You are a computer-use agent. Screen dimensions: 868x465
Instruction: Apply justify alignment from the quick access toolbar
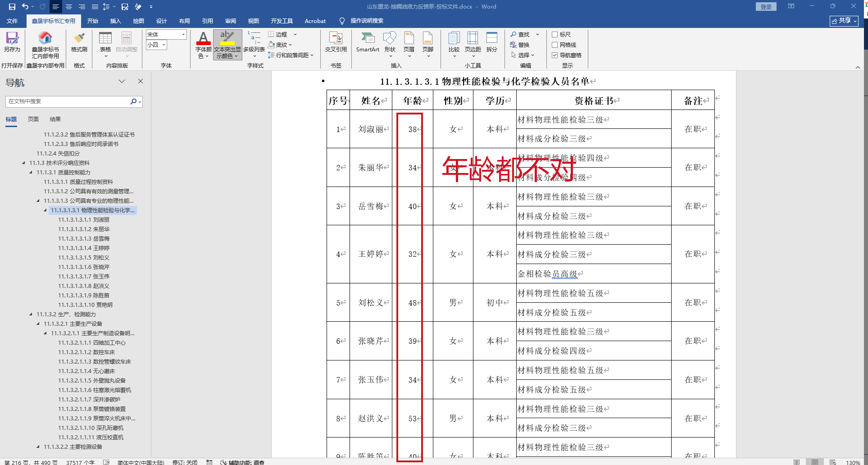[x=95, y=7]
